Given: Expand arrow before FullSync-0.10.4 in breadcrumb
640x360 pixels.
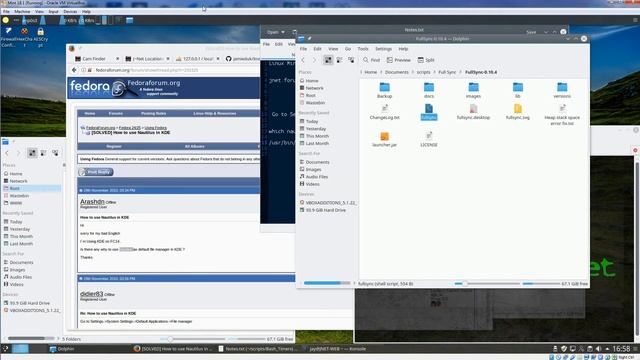Looking at the screenshot, I should click(x=461, y=72).
